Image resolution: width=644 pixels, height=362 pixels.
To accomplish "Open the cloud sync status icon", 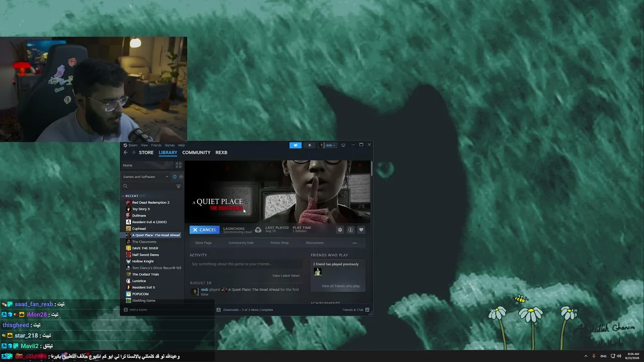I will coord(258,230).
